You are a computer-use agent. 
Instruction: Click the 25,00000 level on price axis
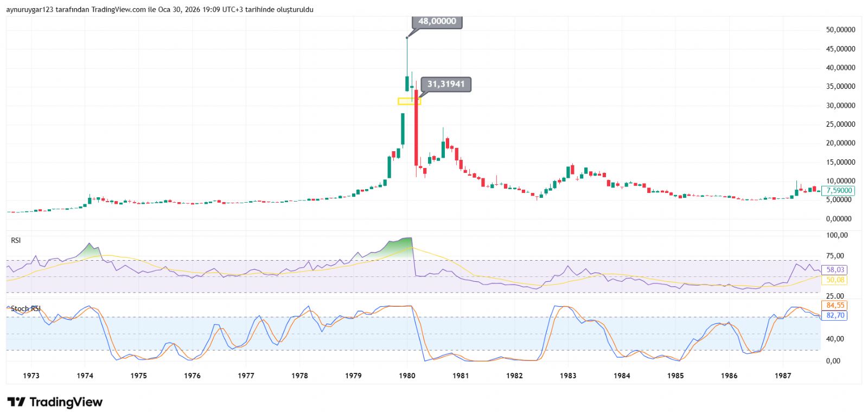tap(840, 124)
